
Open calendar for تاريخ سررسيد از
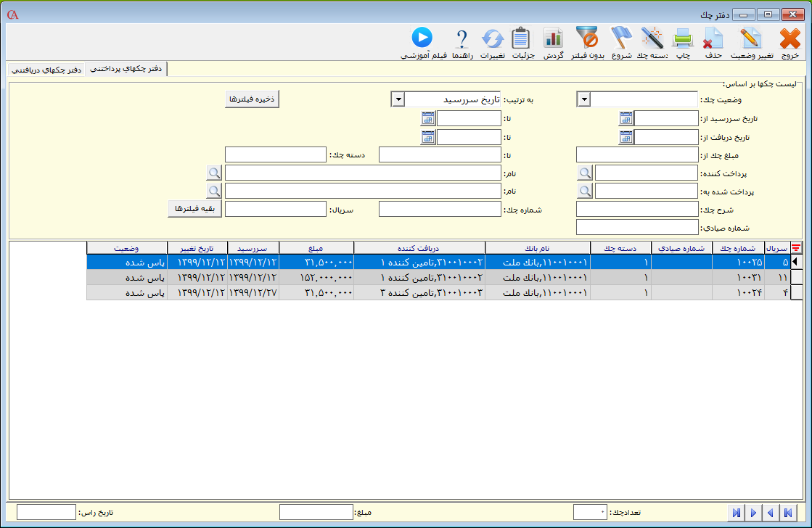(x=626, y=118)
